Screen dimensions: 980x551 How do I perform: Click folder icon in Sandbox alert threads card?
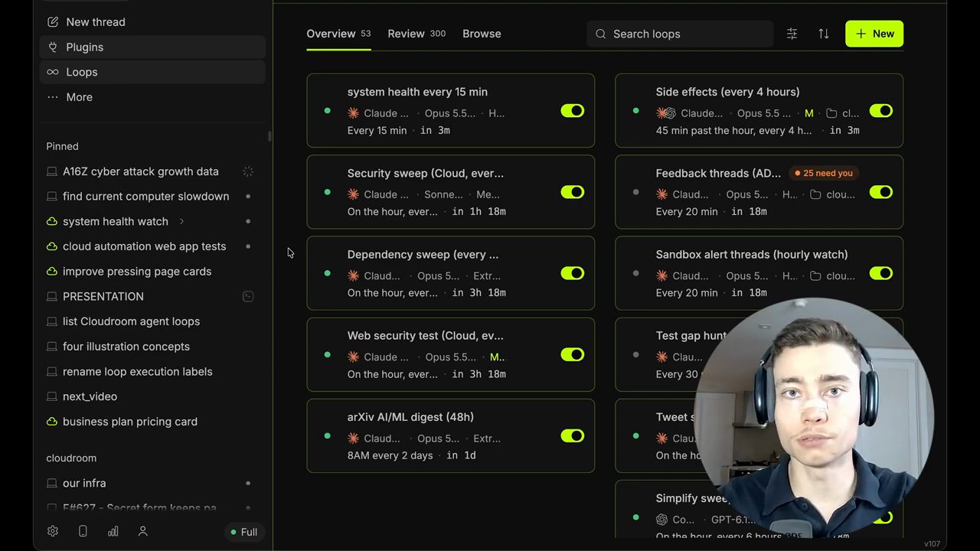815,275
